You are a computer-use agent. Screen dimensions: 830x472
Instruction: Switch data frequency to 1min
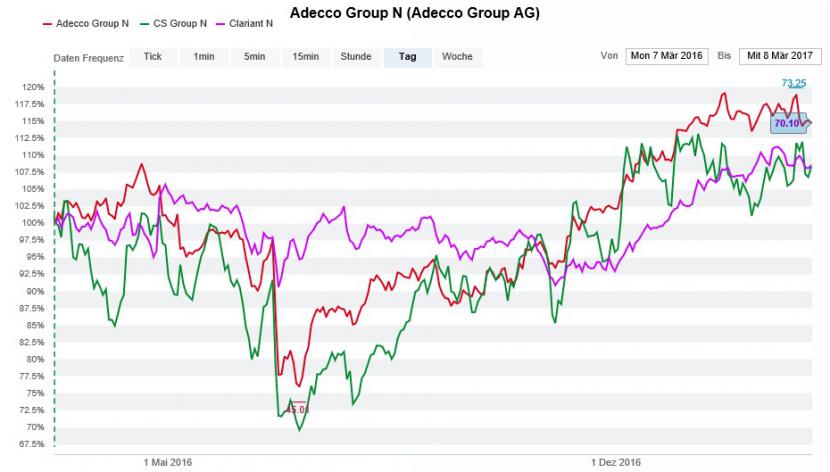tap(204, 57)
